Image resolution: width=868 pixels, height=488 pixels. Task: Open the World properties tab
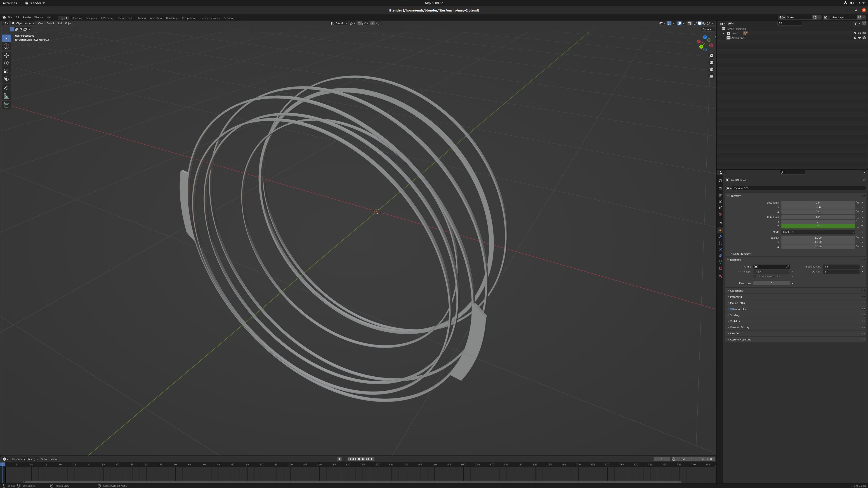tap(720, 215)
